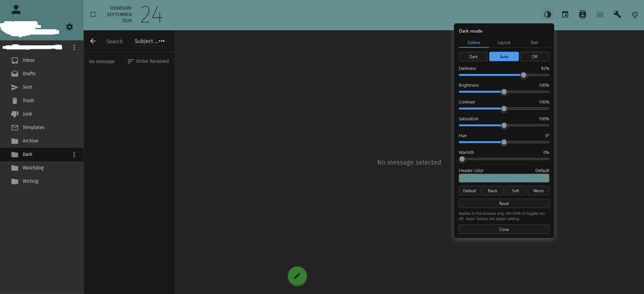Toggle fullscreen with the expand icon
Screen dimensions: 644x294
[x=93, y=14]
